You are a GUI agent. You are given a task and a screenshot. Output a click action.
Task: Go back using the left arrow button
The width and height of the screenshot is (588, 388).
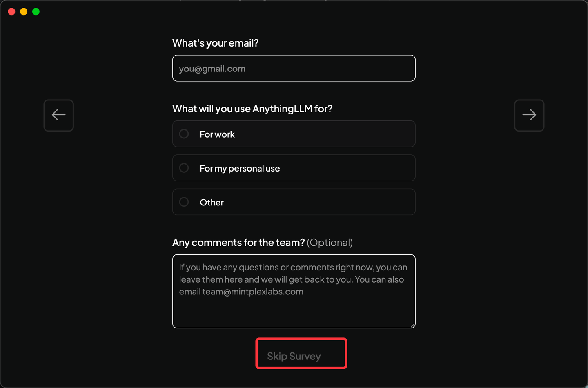(59, 115)
